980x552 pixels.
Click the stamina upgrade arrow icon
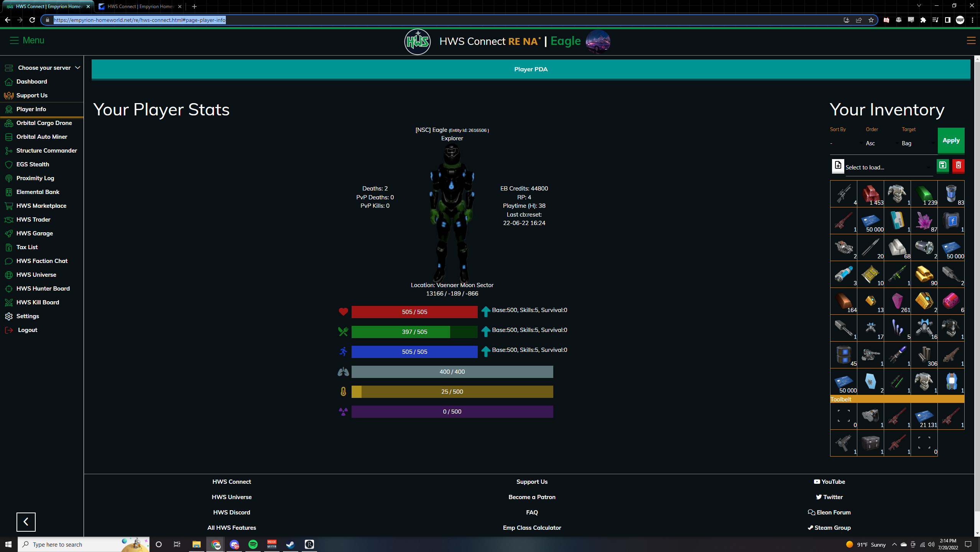(x=485, y=352)
